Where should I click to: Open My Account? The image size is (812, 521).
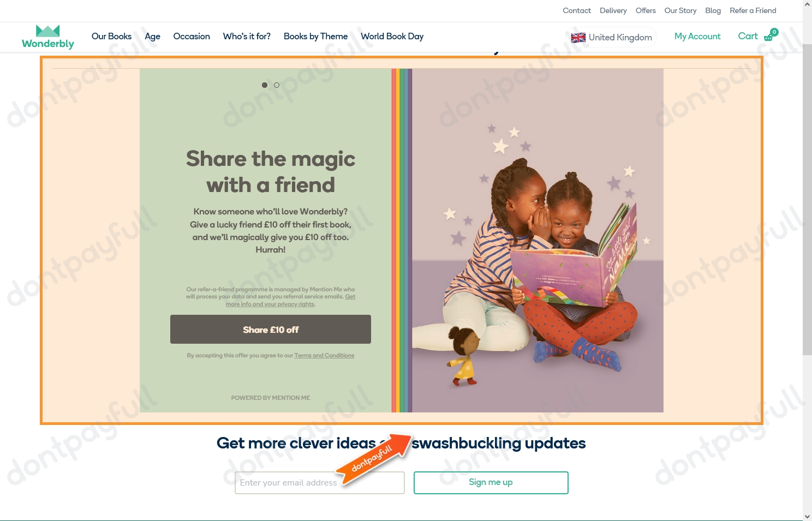tap(697, 37)
